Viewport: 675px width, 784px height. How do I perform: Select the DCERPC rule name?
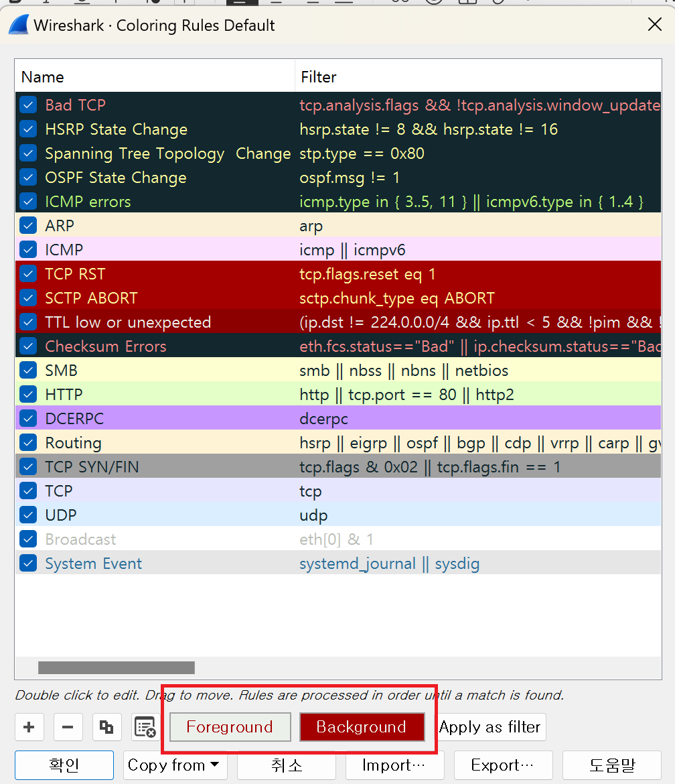pyautogui.click(x=74, y=419)
